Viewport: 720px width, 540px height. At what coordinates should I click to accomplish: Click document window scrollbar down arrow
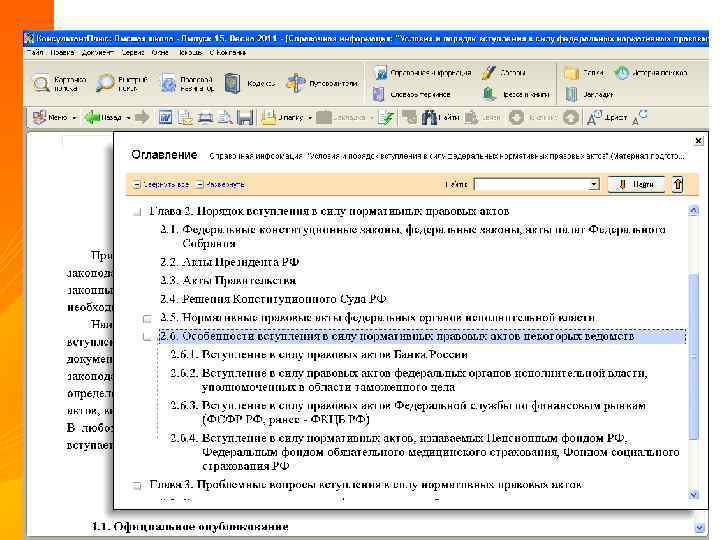coord(699,528)
